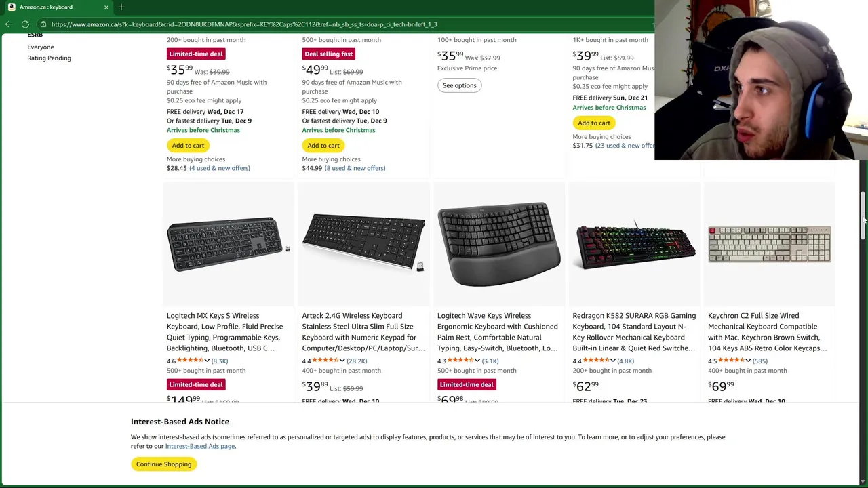Click the Amazon favicon on the tab

click(12, 7)
